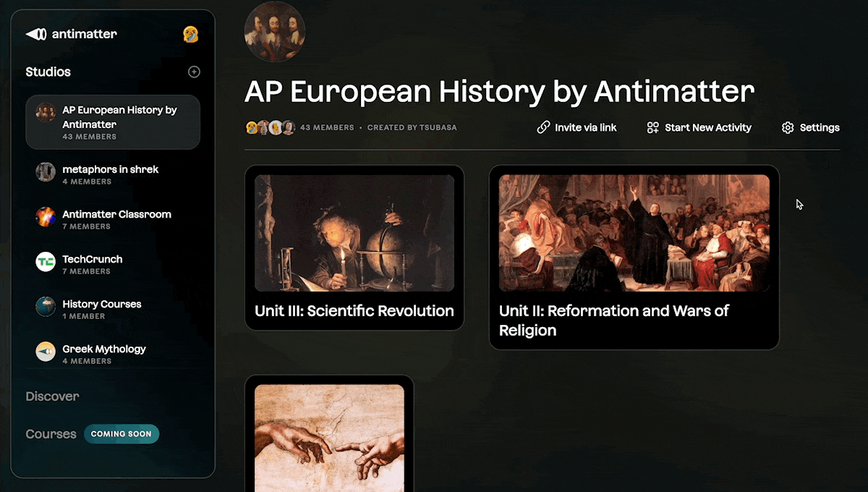Image resolution: width=868 pixels, height=492 pixels.
Task: Click the 43 Members avatar group
Action: click(x=271, y=127)
